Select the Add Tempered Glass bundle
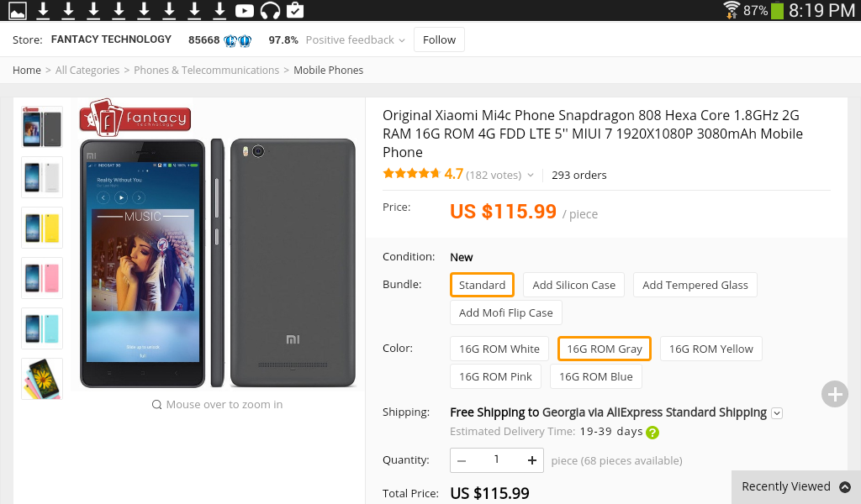Screen dimensions: 861x504 (x=695, y=285)
